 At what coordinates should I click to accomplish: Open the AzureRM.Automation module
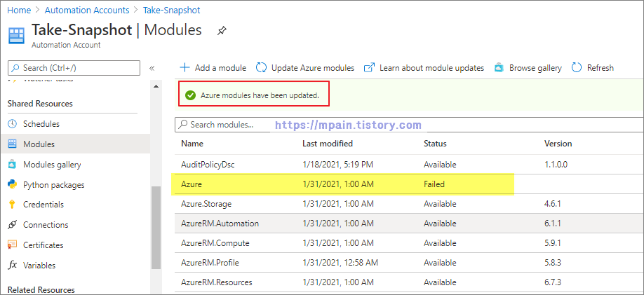[x=409, y=224]
